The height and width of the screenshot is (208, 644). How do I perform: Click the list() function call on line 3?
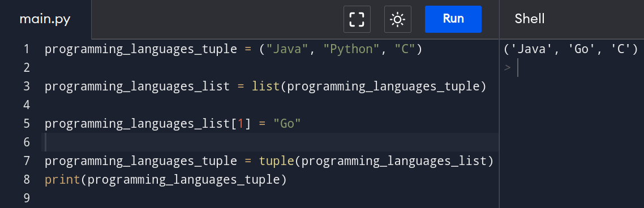pos(266,86)
